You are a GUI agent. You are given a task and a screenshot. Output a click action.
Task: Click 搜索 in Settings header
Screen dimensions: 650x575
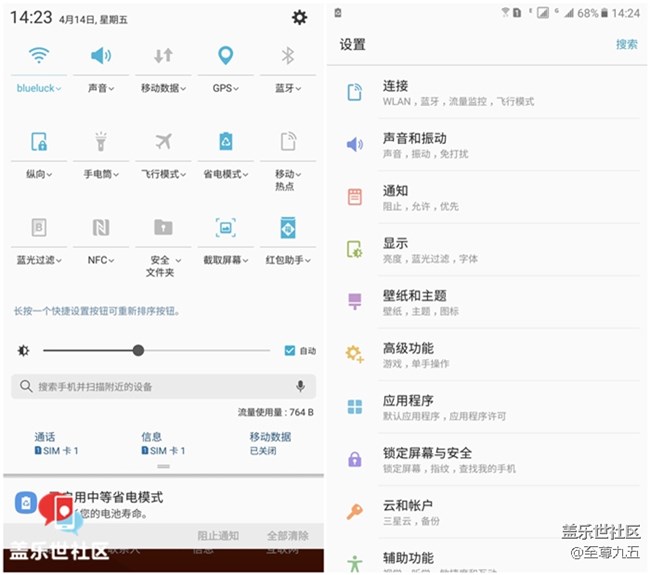626,44
